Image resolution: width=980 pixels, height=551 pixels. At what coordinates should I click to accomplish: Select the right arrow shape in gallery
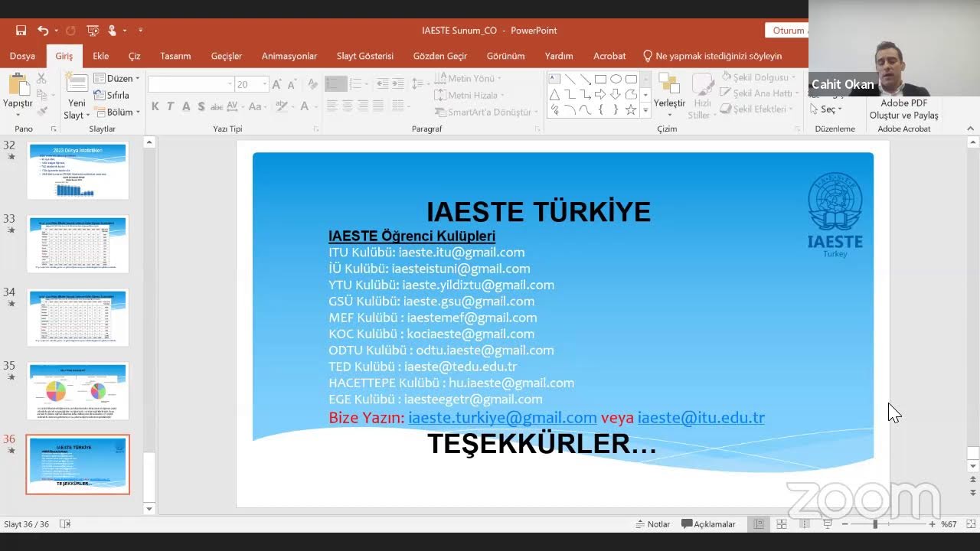(600, 94)
